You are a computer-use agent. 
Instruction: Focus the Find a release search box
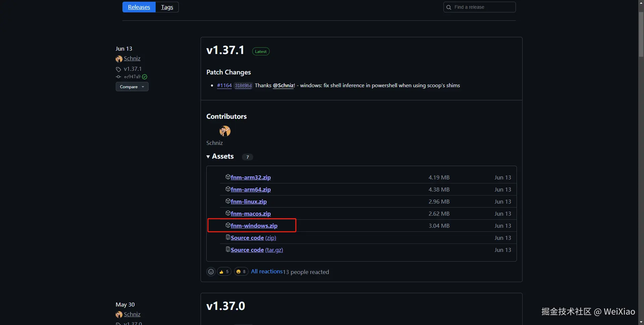(480, 7)
